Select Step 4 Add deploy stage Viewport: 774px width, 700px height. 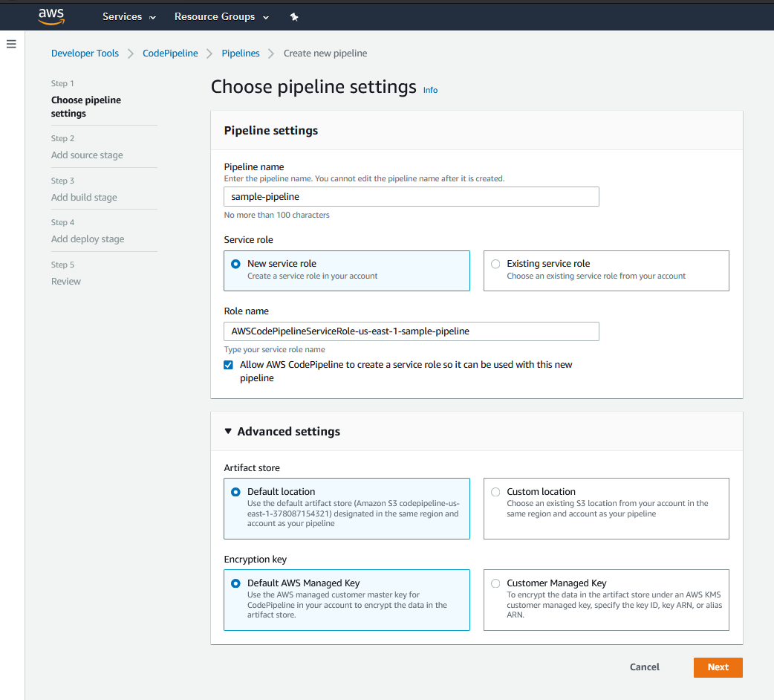pyautogui.click(x=88, y=239)
